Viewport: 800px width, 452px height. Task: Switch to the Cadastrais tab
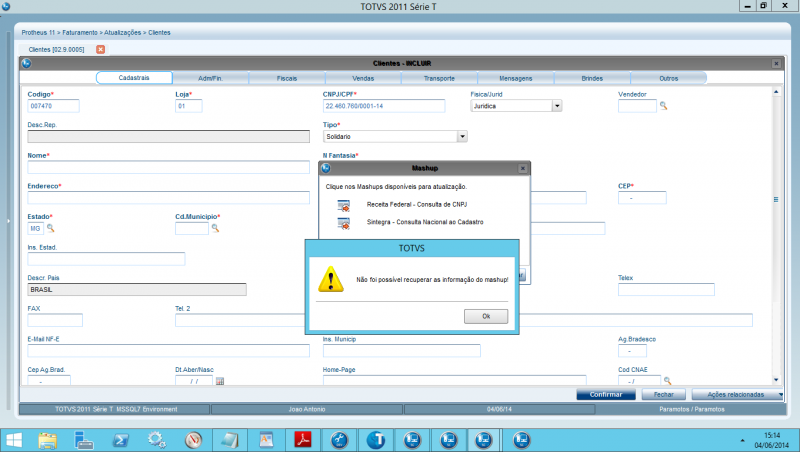(x=134, y=78)
